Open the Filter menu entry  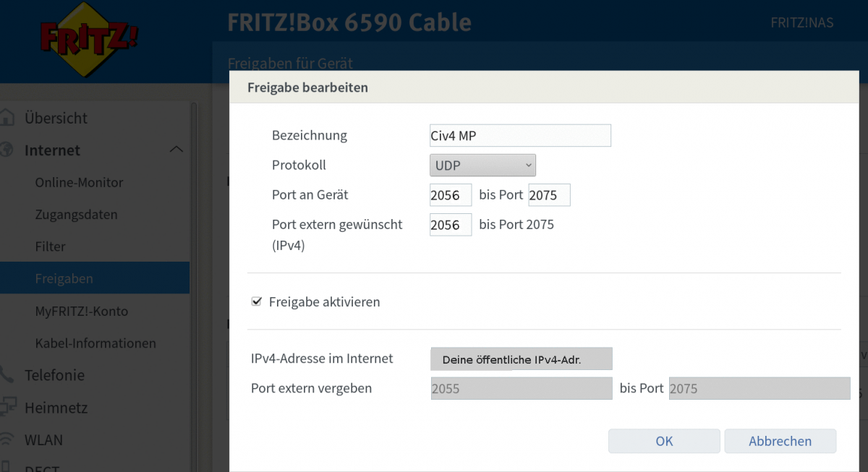point(50,246)
